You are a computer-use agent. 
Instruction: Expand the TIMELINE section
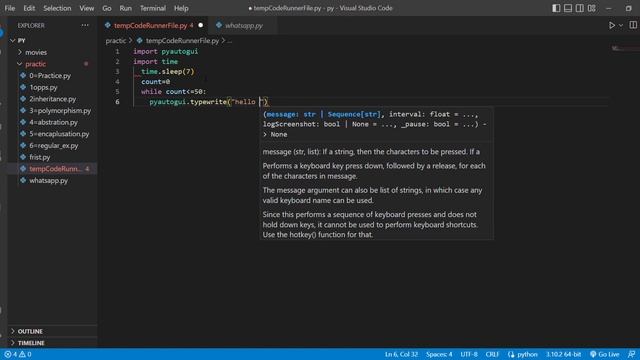tap(52, 343)
